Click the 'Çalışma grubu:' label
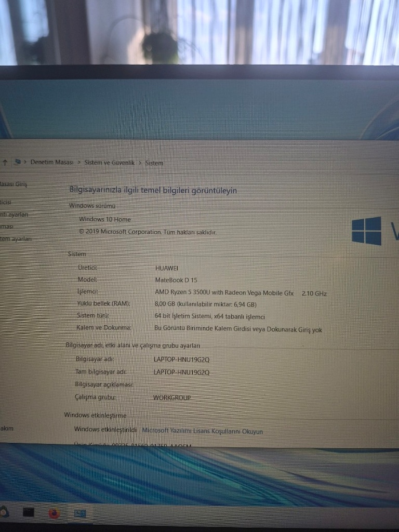Screen dimensions: 399x532 [x=96, y=397]
